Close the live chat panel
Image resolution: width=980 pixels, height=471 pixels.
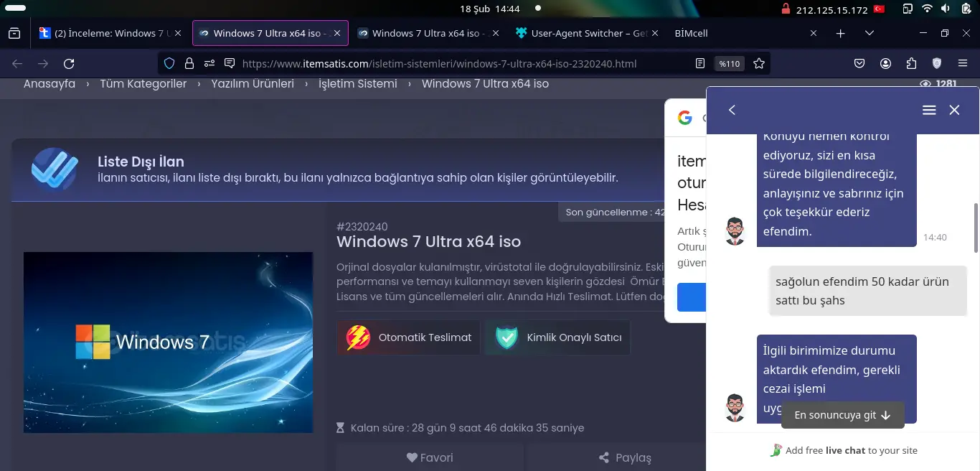tap(954, 110)
